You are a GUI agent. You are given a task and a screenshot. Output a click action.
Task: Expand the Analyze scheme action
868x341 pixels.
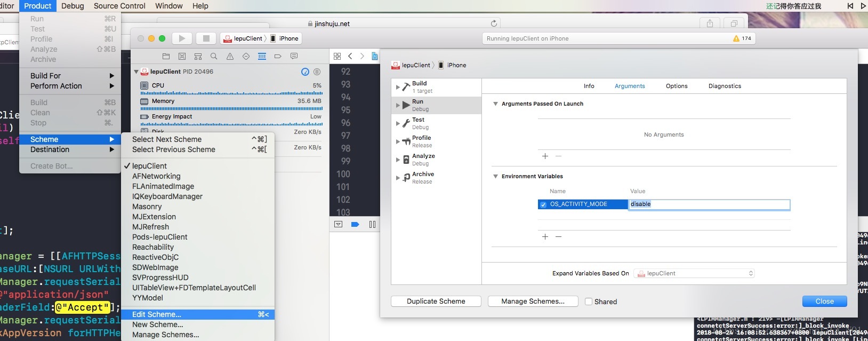[398, 160]
